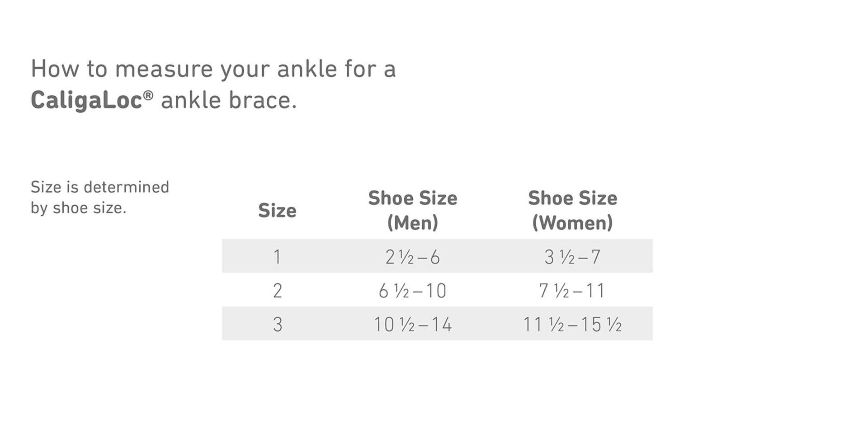Click the "Size is determined" note line
Screen dimensions: 868x434
pos(100,187)
